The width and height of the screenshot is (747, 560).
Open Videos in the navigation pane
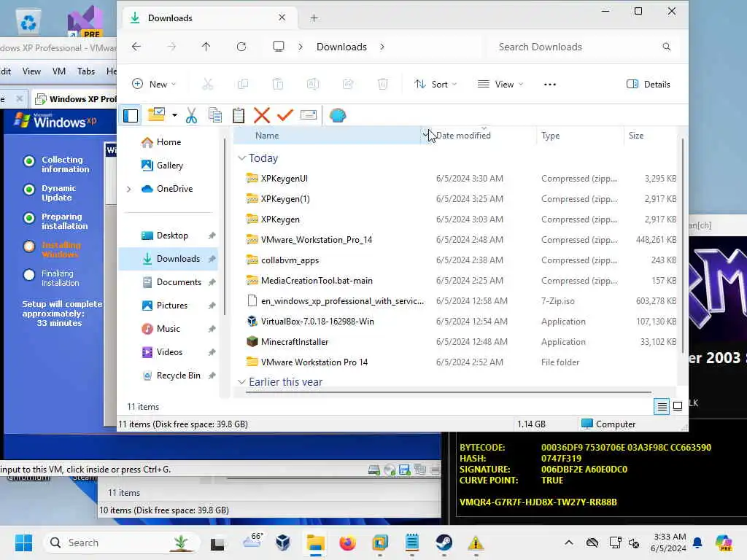tap(169, 352)
